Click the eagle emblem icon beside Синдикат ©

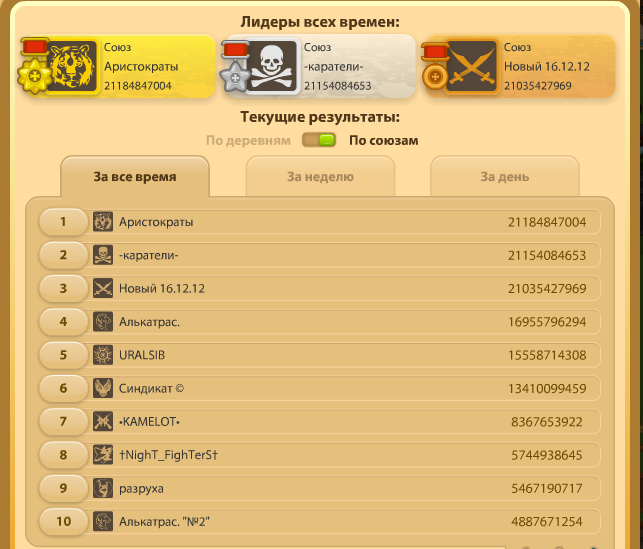(x=103, y=388)
